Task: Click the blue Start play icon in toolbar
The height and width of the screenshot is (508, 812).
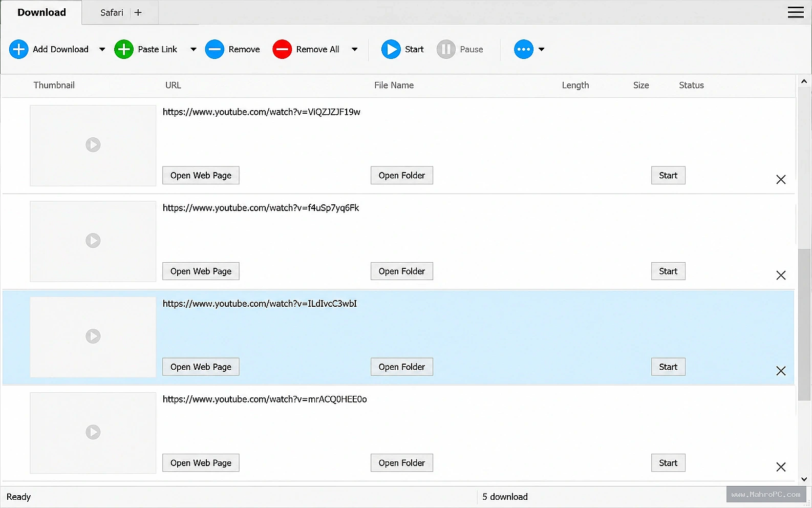Action: click(x=391, y=50)
